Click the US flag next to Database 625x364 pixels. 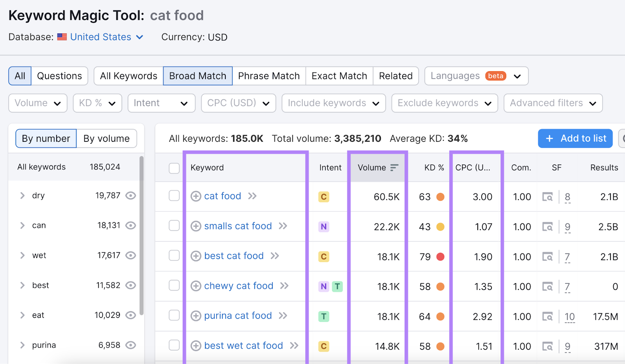(62, 37)
